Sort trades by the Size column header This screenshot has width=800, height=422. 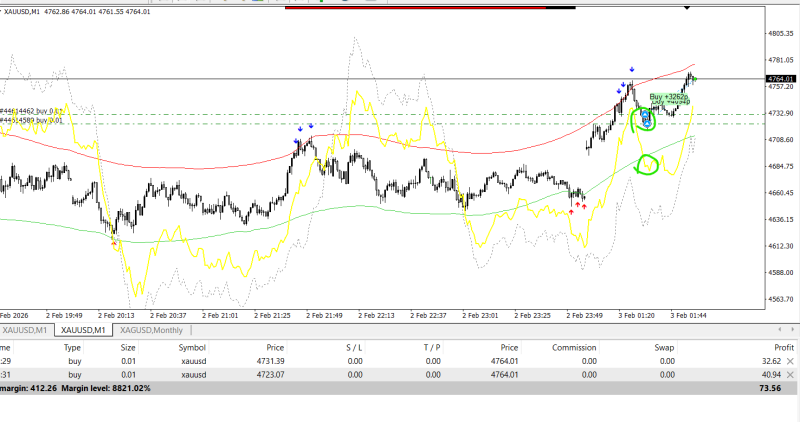(128, 347)
